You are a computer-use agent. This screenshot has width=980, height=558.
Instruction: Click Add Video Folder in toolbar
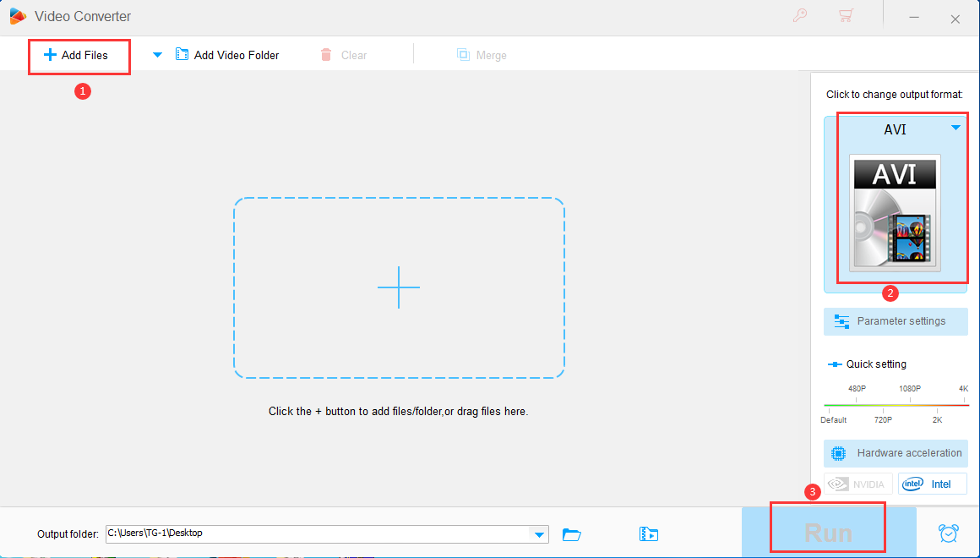pyautogui.click(x=227, y=55)
